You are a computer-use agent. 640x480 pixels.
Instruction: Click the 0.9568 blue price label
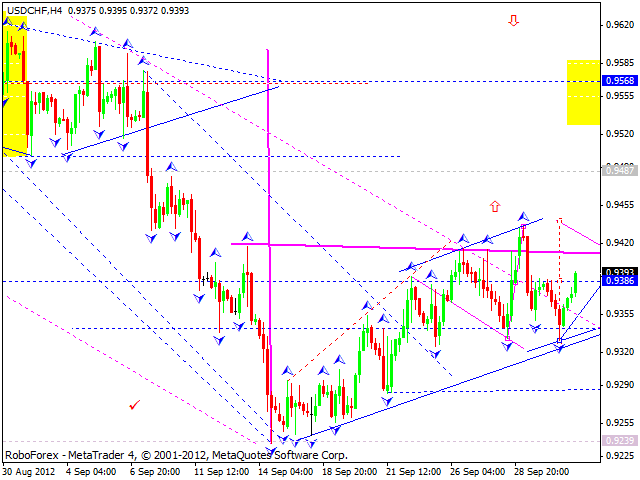[620, 80]
